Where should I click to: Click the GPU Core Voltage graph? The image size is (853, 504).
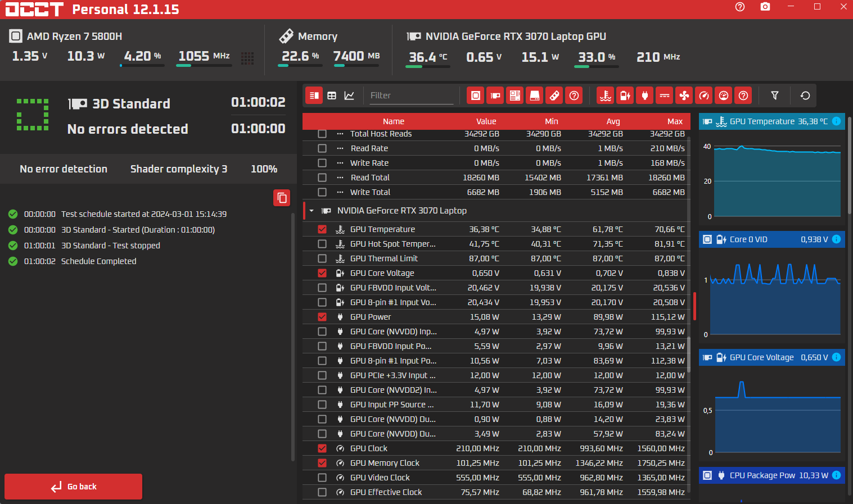[x=771, y=414]
